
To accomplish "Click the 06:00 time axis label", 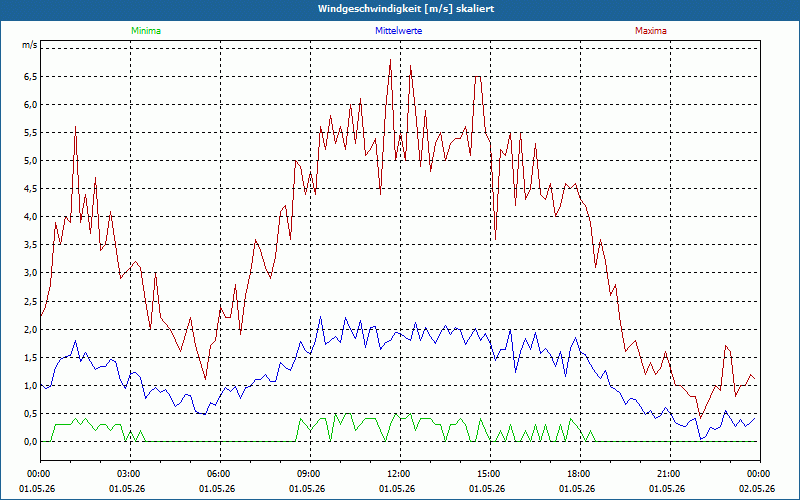I will click(x=220, y=474).
